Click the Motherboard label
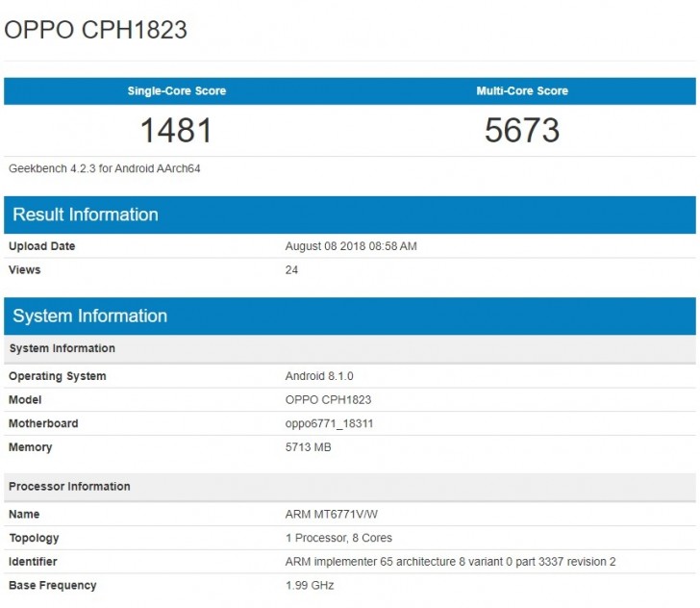Viewport: 700px width, 608px height. (43, 423)
